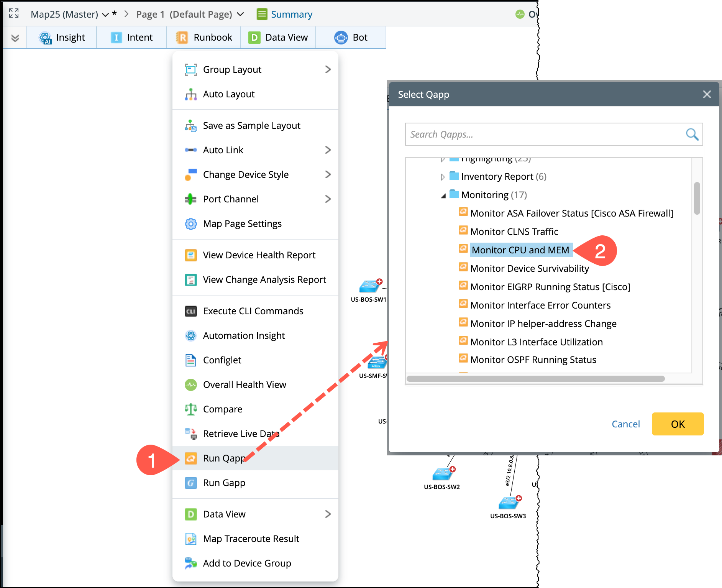
Task: Click the Automation Insight icon
Action: coord(190,335)
